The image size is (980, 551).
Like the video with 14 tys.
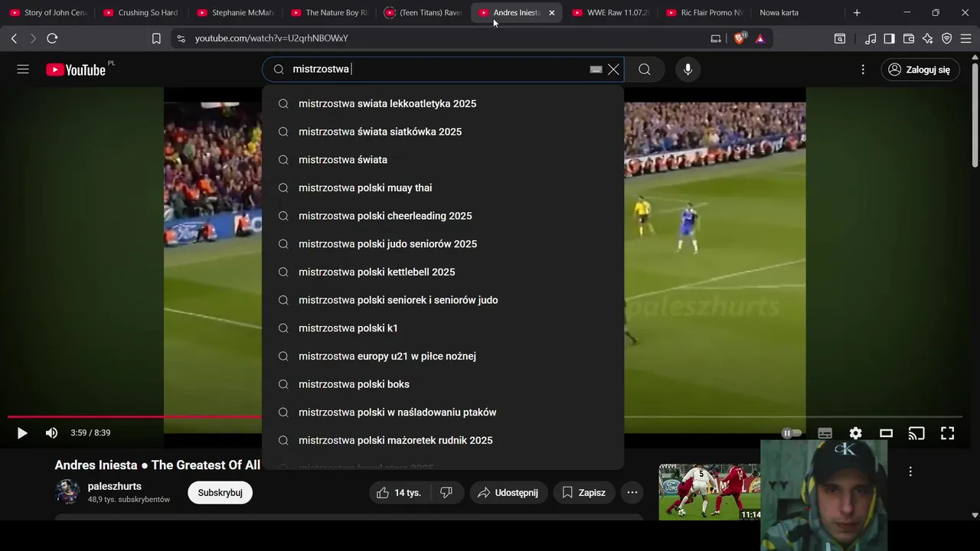[x=399, y=493]
